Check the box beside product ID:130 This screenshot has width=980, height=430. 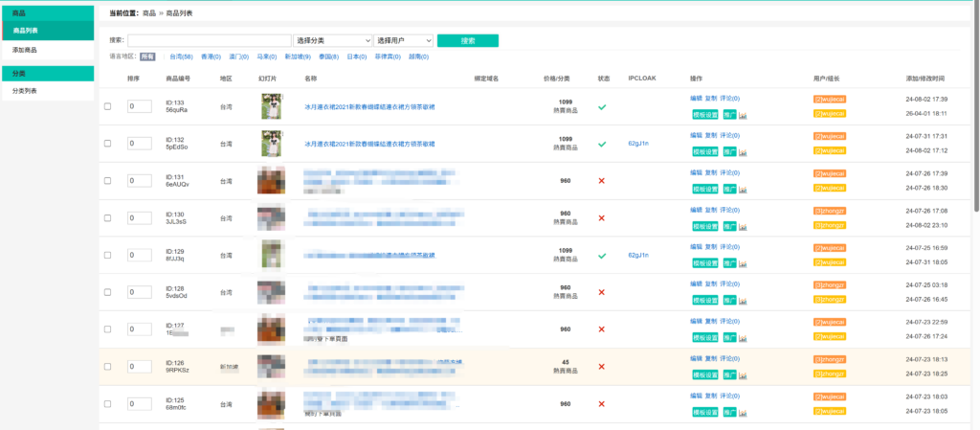pos(107,218)
